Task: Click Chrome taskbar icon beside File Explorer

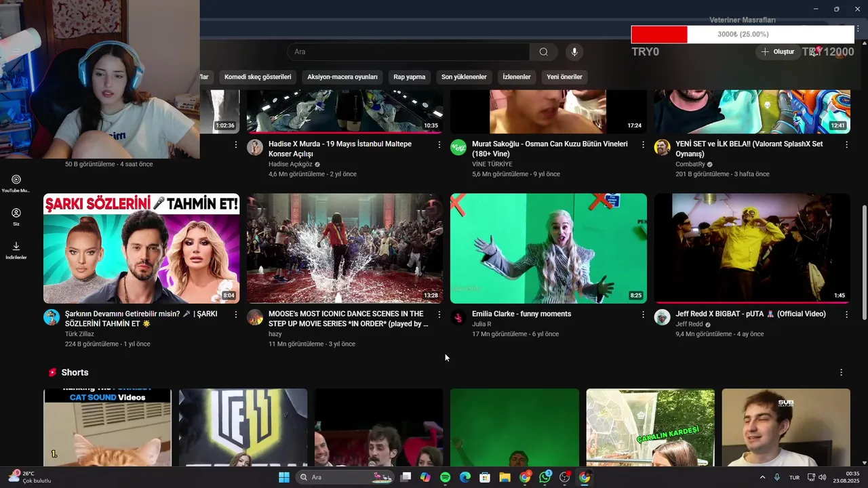Action: 525,477
